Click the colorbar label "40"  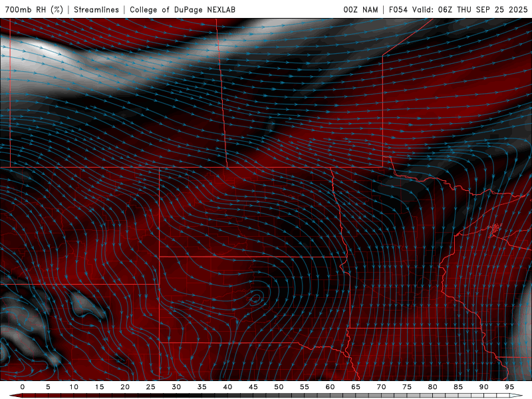pyautogui.click(x=227, y=387)
